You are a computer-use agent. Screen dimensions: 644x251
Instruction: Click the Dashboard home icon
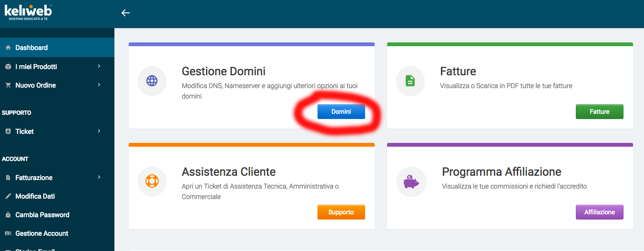pos(8,48)
